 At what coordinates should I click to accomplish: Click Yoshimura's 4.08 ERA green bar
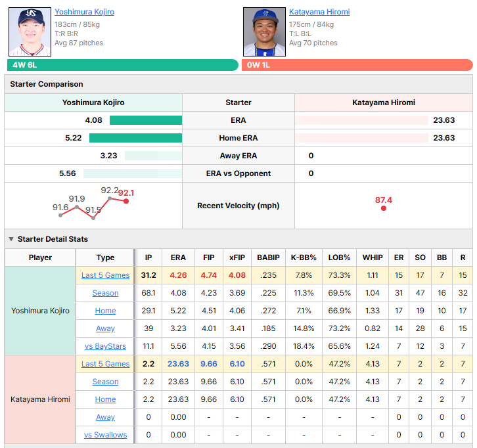click(x=146, y=120)
